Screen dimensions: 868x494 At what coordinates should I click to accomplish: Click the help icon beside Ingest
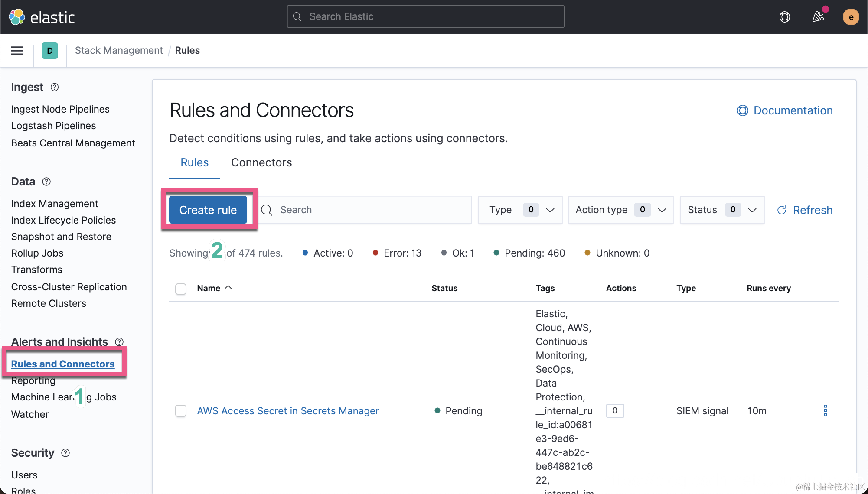(x=55, y=87)
